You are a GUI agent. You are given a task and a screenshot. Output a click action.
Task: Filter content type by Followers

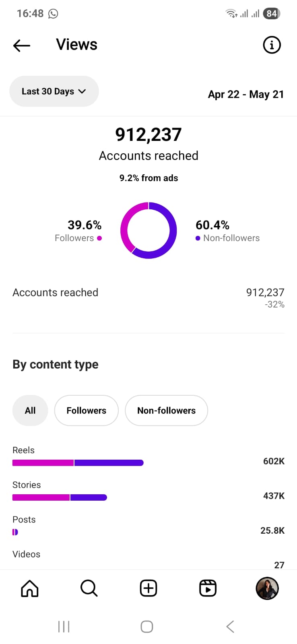(x=86, y=411)
